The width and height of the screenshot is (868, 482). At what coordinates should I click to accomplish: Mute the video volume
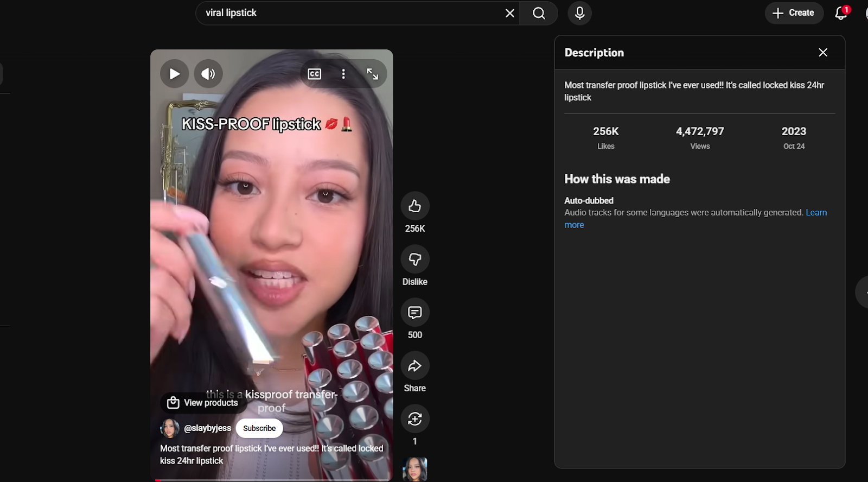(x=208, y=74)
